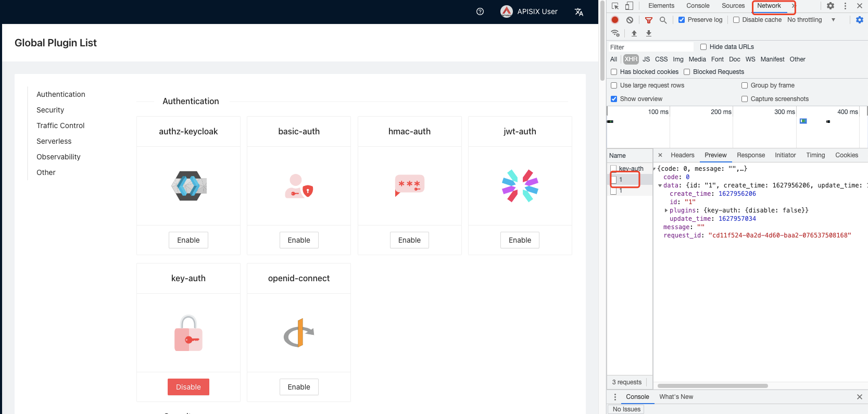Screen dimensions: 868x414
Task: Open the Headers tab of request
Action: (683, 155)
